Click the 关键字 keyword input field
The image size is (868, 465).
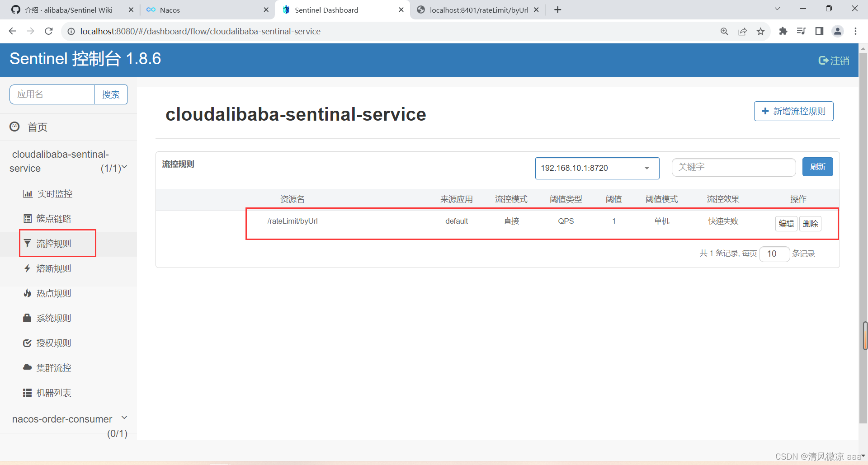734,167
